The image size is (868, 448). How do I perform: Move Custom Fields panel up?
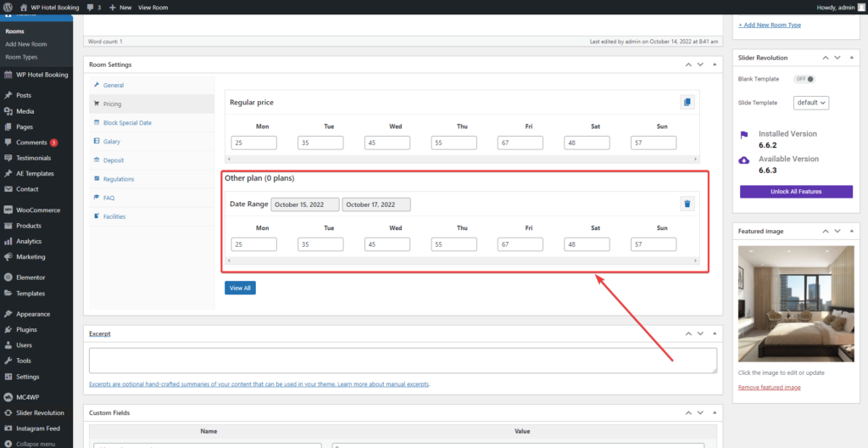688,413
